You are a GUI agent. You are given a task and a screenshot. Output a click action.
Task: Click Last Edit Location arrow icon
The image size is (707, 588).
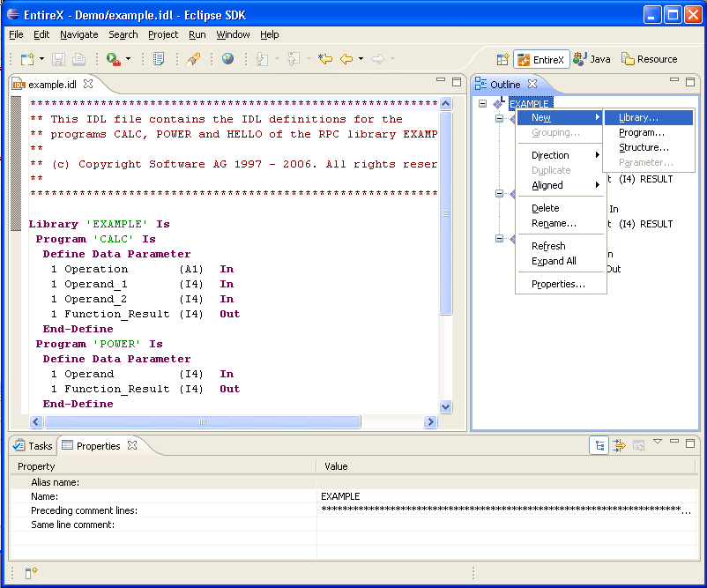[x=325, y=58]
